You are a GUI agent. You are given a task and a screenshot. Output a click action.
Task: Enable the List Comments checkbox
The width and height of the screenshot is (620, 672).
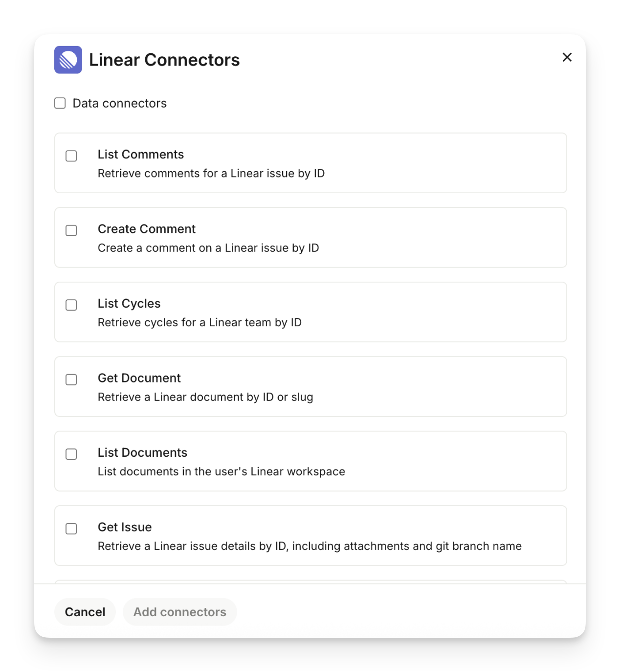point(71,156)
